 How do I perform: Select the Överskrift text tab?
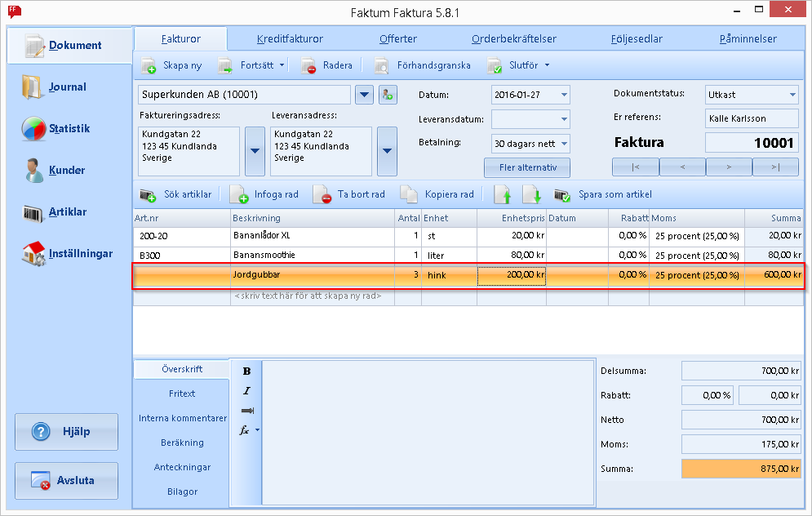182,369
